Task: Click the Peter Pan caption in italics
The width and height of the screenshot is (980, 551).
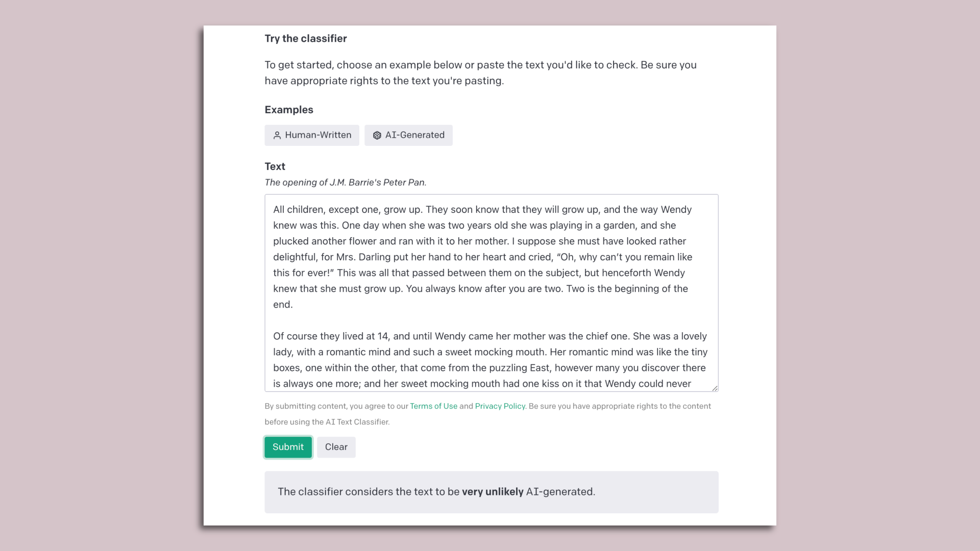Action: 346,183
